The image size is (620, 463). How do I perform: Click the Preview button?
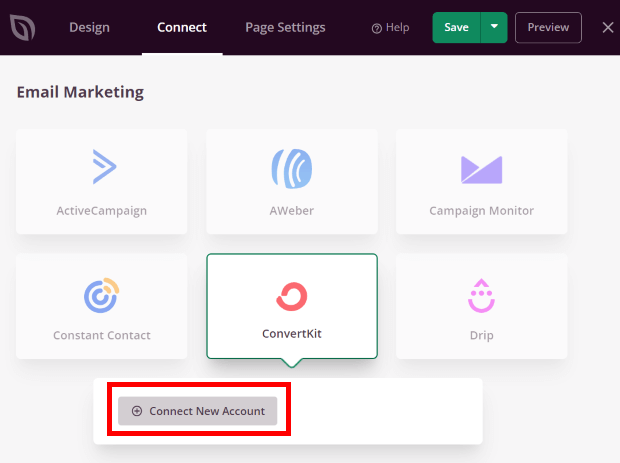point(548,27)
